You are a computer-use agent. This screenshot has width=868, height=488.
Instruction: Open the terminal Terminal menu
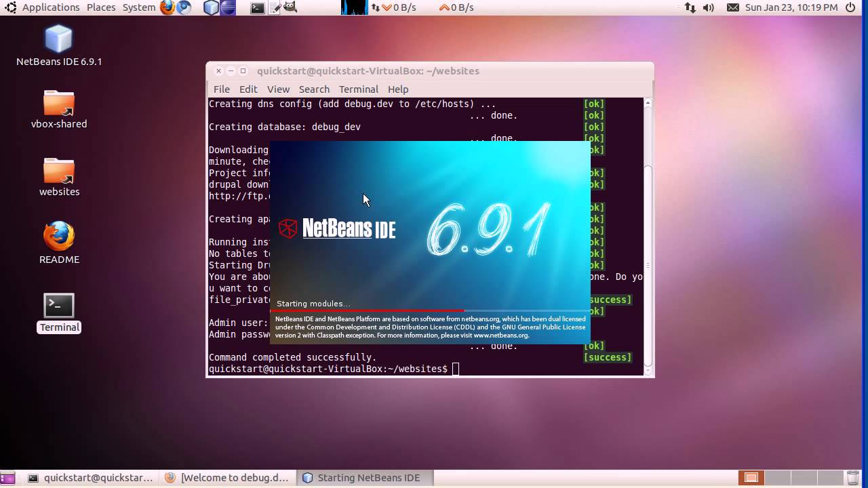click(359, 89)
